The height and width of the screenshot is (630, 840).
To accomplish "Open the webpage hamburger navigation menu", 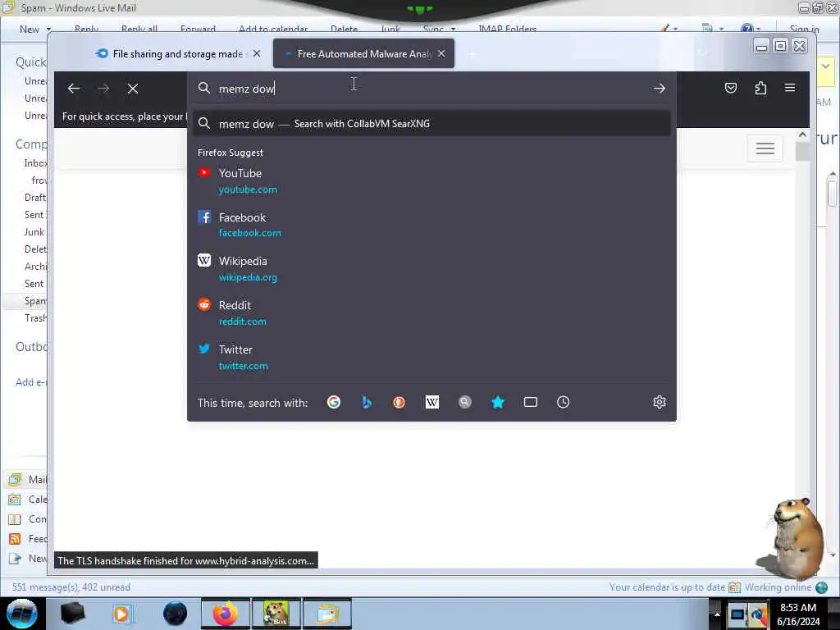I will point(765,148).
